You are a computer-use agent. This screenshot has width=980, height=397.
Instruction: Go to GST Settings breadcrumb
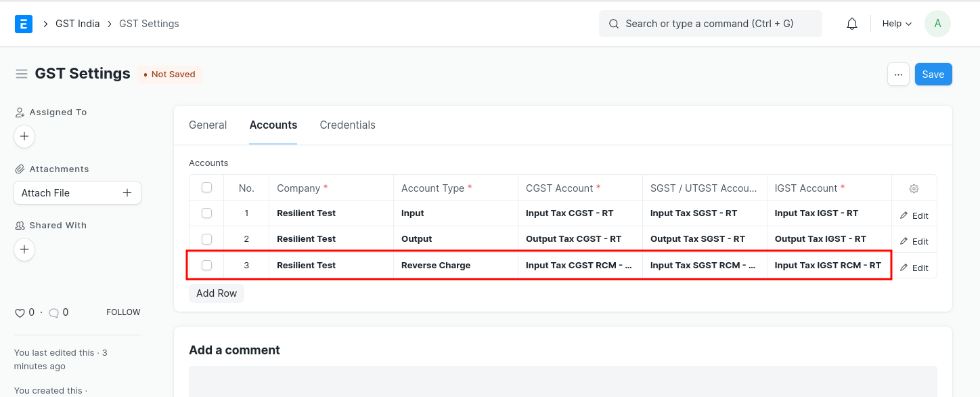point(149,24)
